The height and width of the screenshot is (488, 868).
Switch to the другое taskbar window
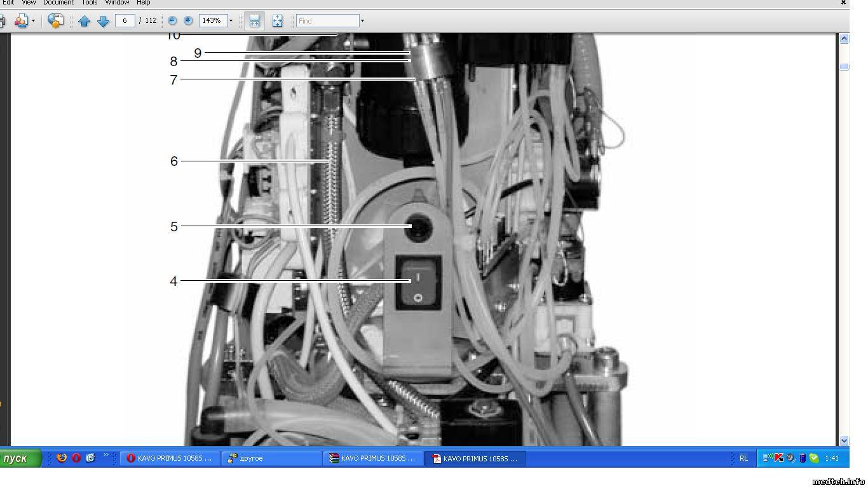click(272, 458)
